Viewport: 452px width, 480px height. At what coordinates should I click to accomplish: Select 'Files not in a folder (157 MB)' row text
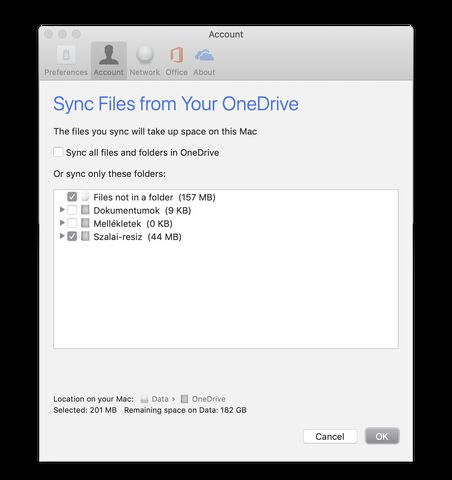point(154,197)
